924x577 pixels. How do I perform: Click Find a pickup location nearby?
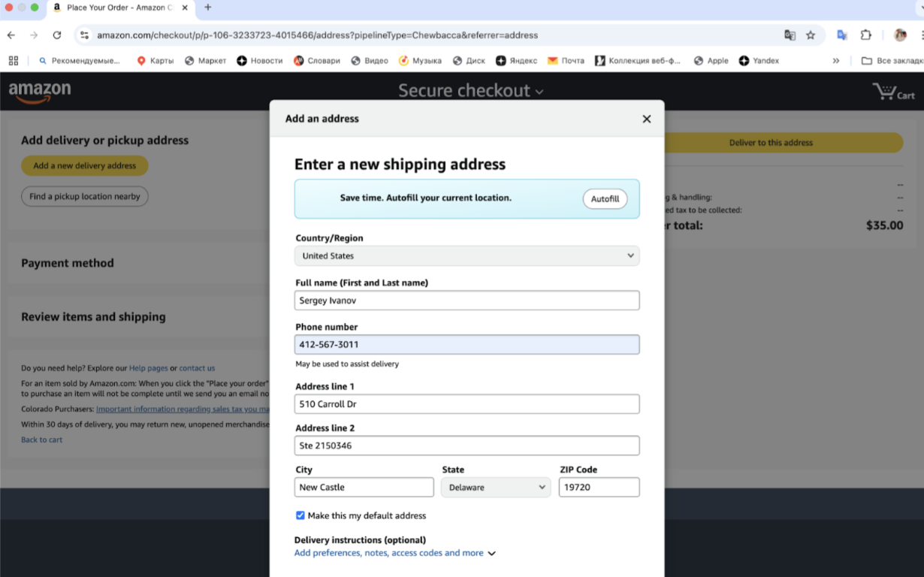tap(85, 197)
